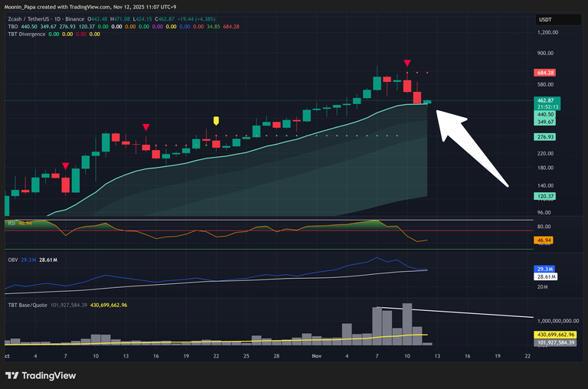Click the OBV indicator legend label
Image resolution: width=588 pixels, height=389 pixels.
pos(12,260)
